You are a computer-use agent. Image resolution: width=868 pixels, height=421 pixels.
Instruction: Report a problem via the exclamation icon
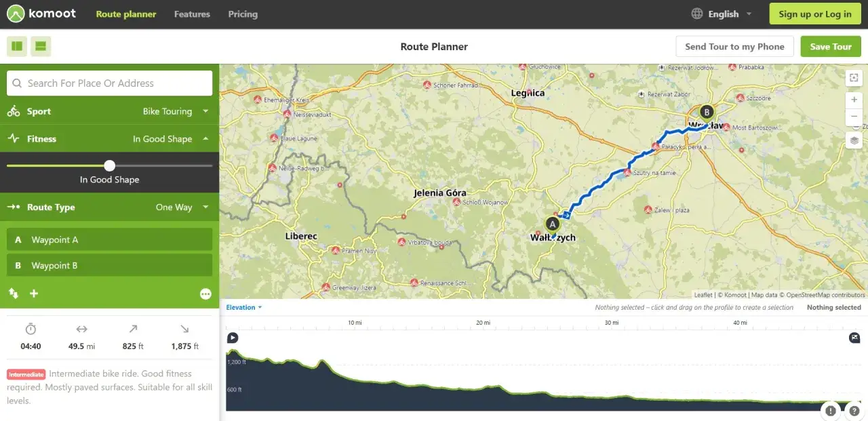point(830,411)
